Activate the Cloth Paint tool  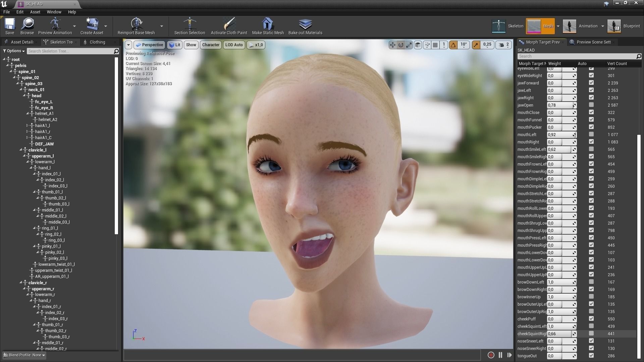(x=229, y=24)
